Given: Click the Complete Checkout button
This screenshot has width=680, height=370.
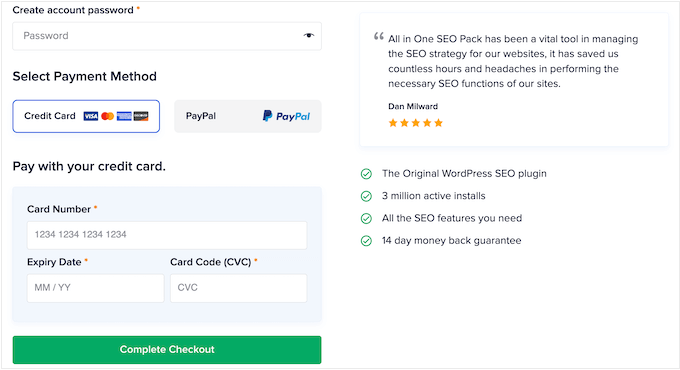Looking at the screenshot, I should click(x=167, y=350).
